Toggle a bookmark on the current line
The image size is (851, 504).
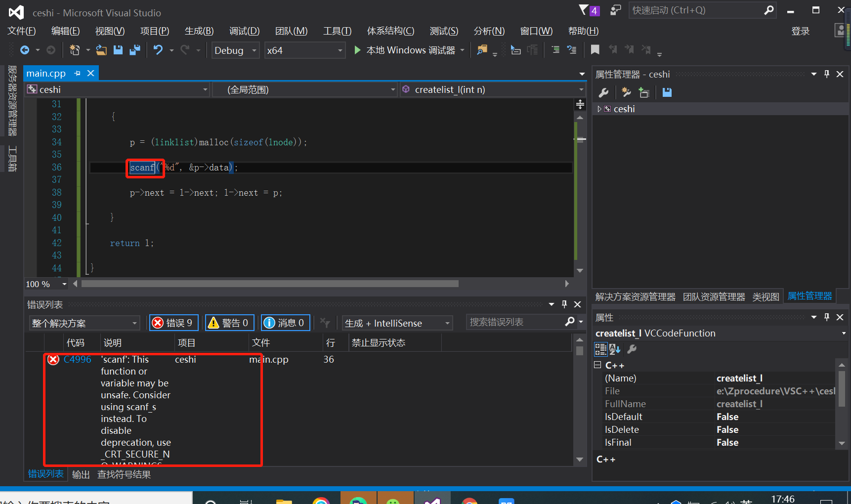click(x=595, y=50)
